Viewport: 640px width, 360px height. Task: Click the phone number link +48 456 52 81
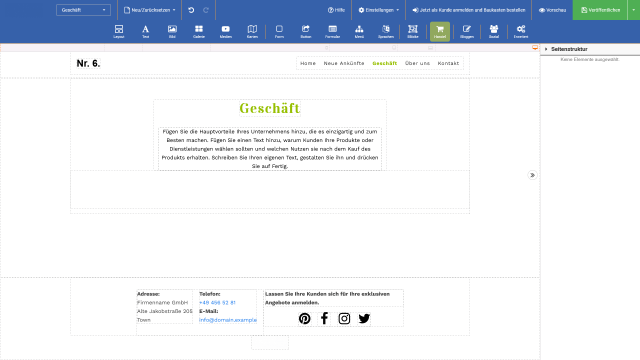pos(217,302)
